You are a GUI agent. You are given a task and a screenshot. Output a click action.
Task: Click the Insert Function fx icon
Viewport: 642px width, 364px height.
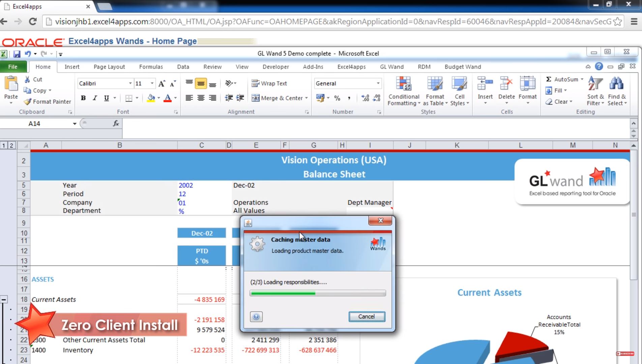pyautogui.click(x=116, y=124)
